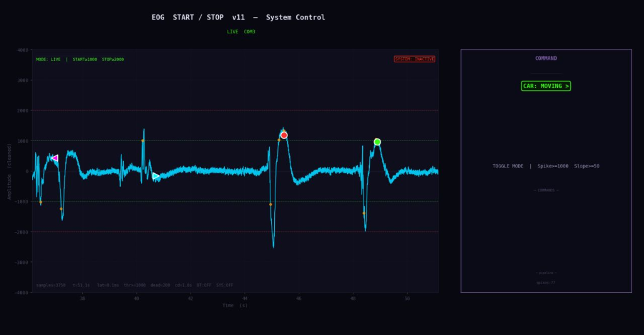Image resolution: width=644 pixels, height=335 pixels.
Task: Click the SYSTEM: INACTIVE indicator
Action: 414,59
